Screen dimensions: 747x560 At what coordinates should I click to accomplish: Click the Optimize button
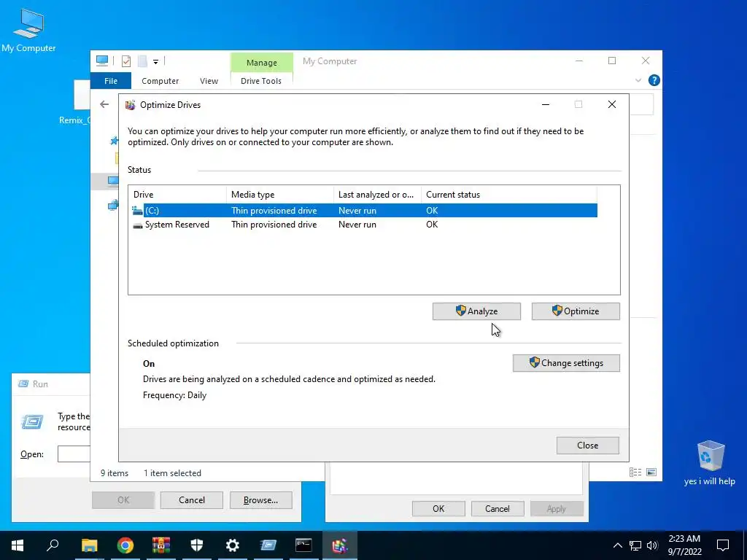click(576, 311)
